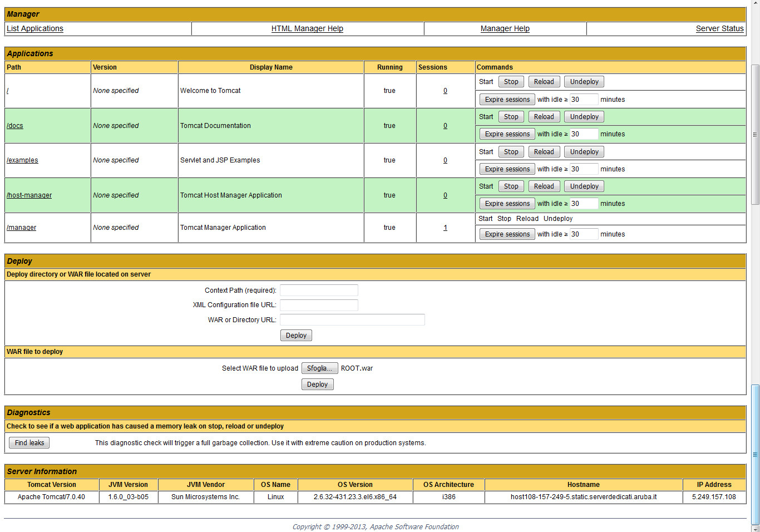Screen dimensions: 760x532
Task: Click idle minutes field for Tomcat Documentation
Action: coord(584,134)
